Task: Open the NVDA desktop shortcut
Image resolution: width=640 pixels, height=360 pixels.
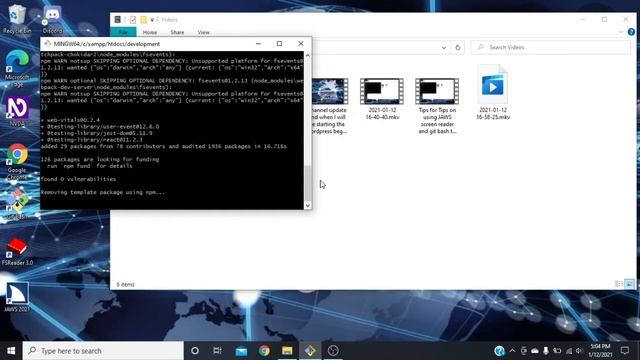Action: coord(17,111)
